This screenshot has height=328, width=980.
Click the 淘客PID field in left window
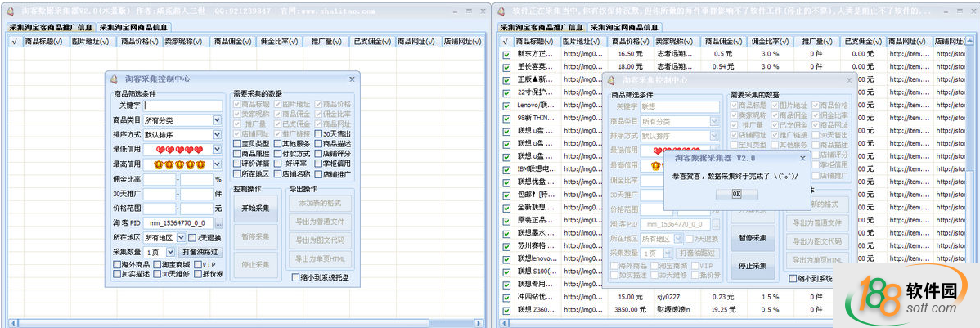pyautogui.click(x=178, y=223)
